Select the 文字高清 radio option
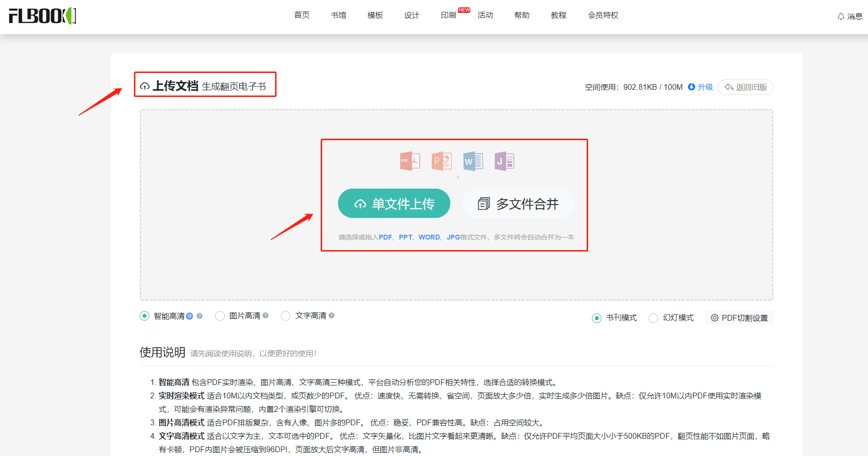This screenshot has width=868, height=456. (286, 316)
